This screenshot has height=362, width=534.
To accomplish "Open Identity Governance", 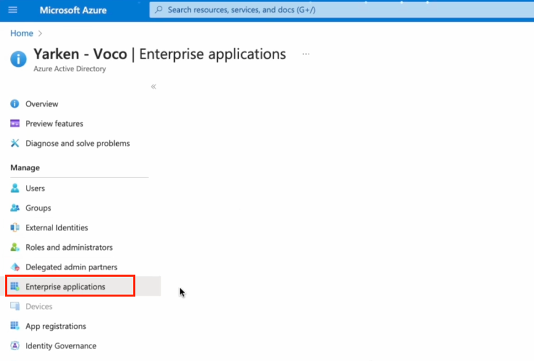I will [61, 346].
